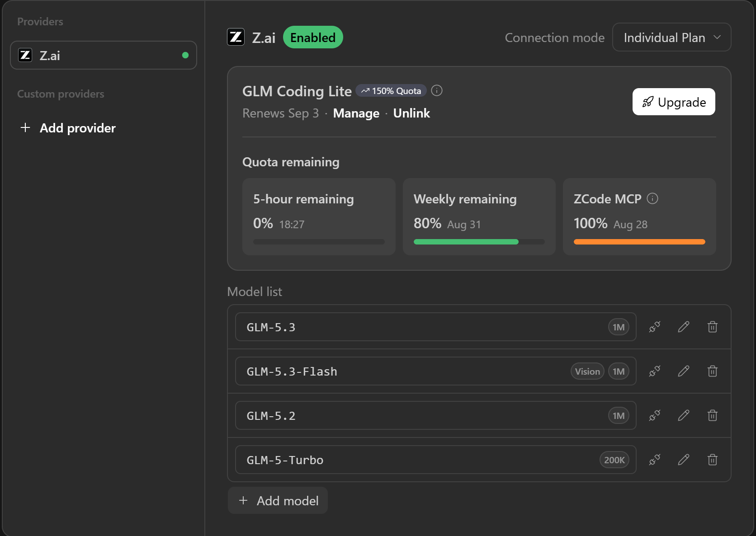
Task: Toggle the Enabled status badge
Action: [313, 37]
